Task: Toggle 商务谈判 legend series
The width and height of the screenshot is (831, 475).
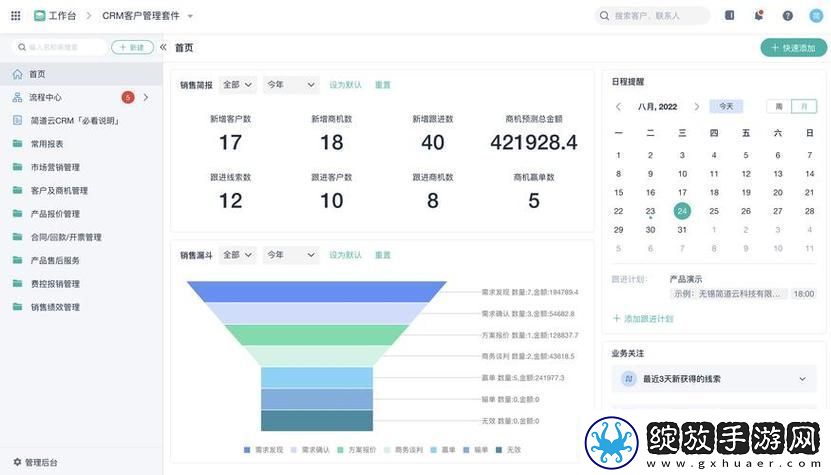Action: [x=403, y=450]
